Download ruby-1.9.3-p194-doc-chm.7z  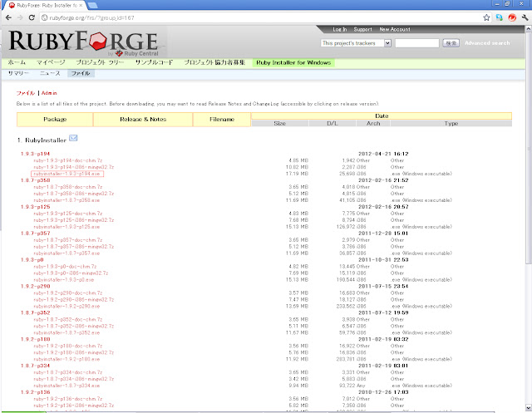pos(68,160)
